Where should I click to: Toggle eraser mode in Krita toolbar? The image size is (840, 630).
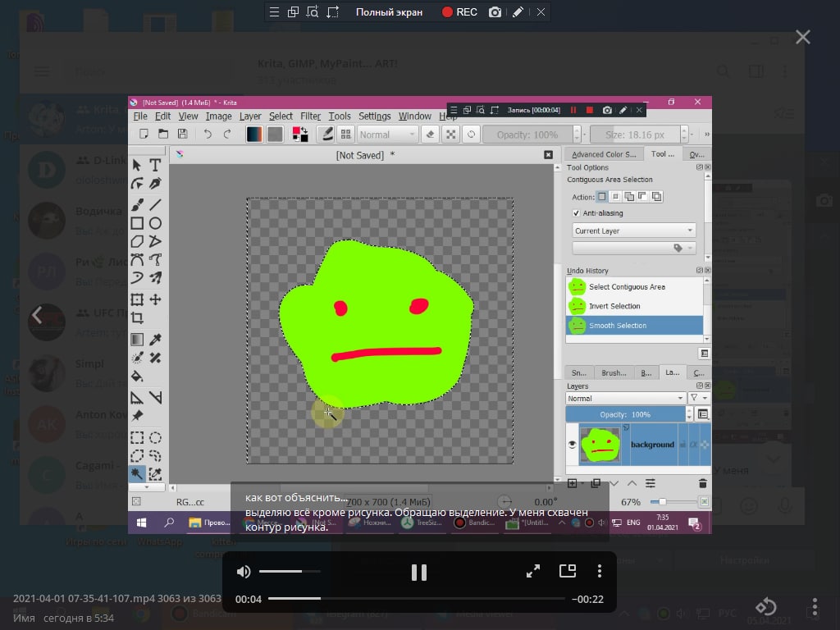click(x=430, y=135)
